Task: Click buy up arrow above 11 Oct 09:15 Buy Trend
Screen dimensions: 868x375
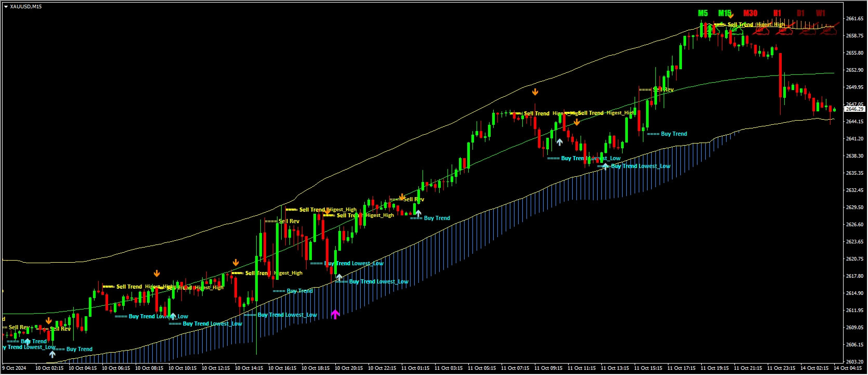Action: click(x=559, y=141)
